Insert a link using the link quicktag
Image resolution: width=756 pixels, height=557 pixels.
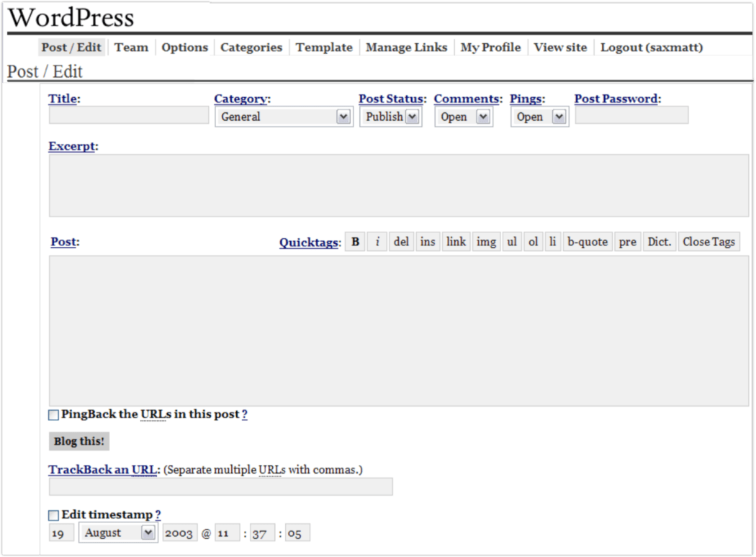tap(456, 242)
